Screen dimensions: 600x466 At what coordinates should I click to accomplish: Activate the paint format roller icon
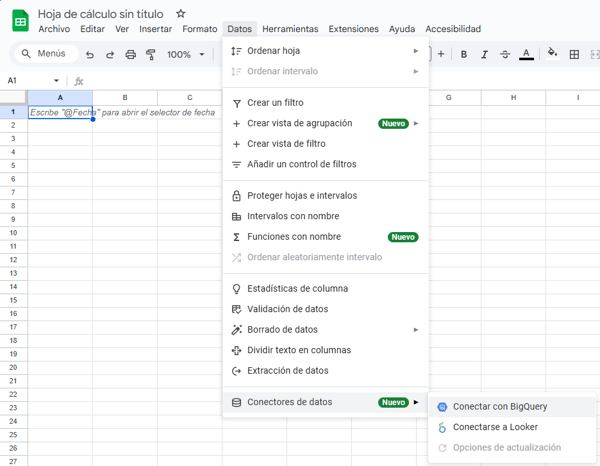tap(151, 55)
